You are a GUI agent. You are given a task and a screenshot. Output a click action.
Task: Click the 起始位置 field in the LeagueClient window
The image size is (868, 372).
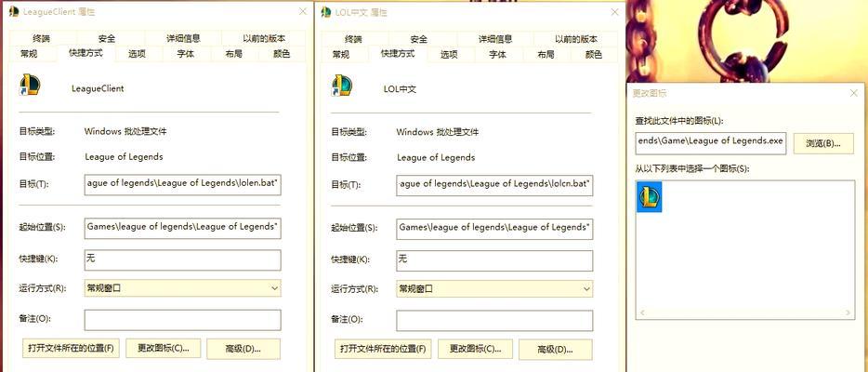[183, 228]
